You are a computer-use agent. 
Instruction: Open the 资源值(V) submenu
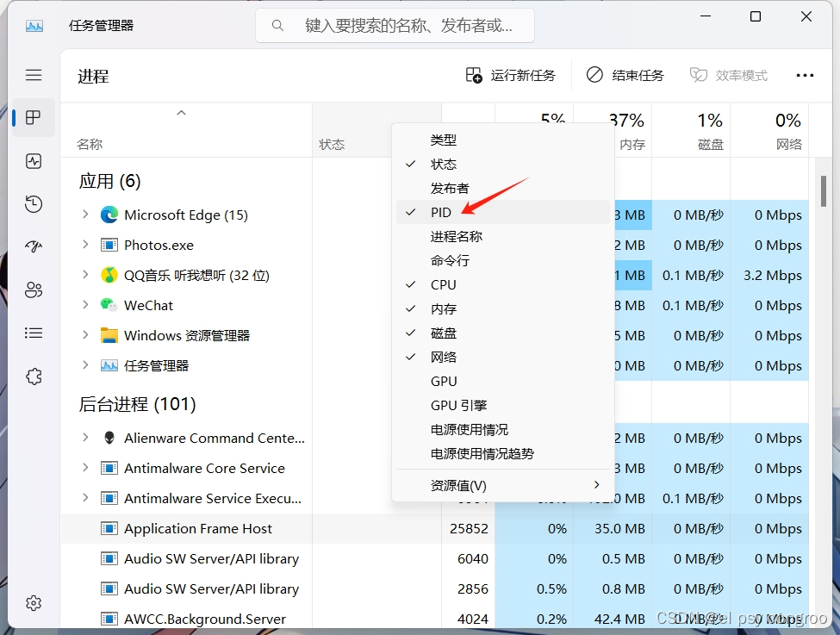pyautogui.click(x=503, y=485)
